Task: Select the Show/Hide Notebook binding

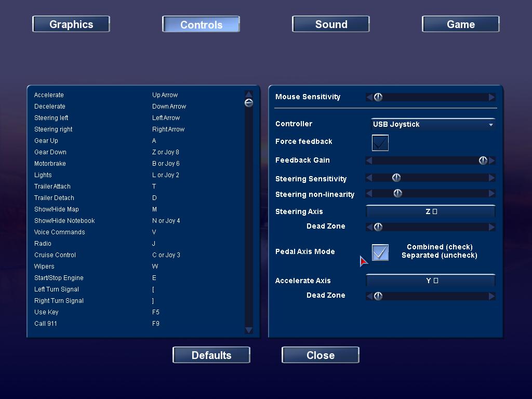Action: 137,220
